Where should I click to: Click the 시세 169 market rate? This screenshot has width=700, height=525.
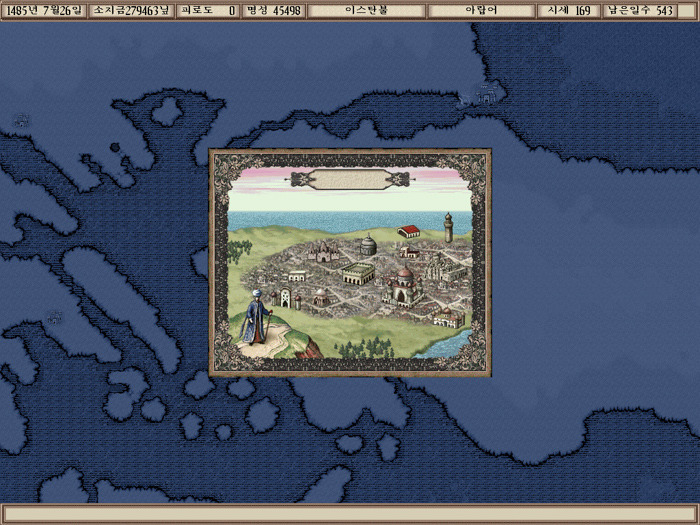(x=568, y=11)
